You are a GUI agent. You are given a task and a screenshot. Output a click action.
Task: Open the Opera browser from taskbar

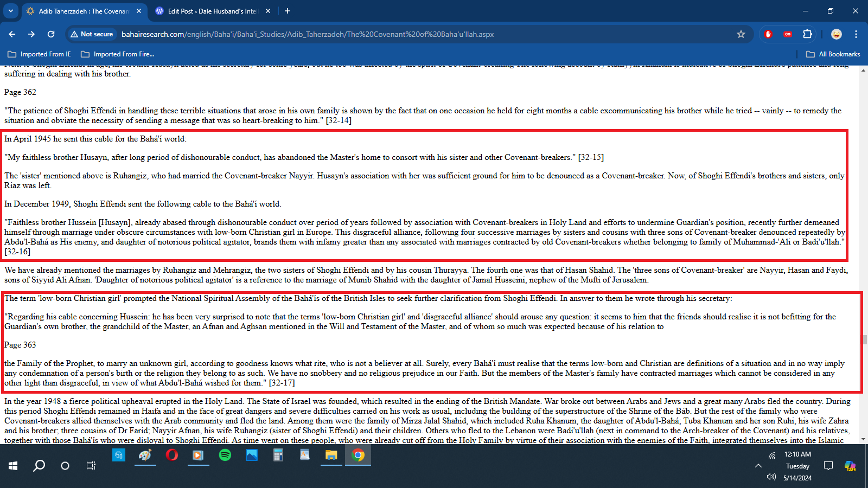pos(171,455)
